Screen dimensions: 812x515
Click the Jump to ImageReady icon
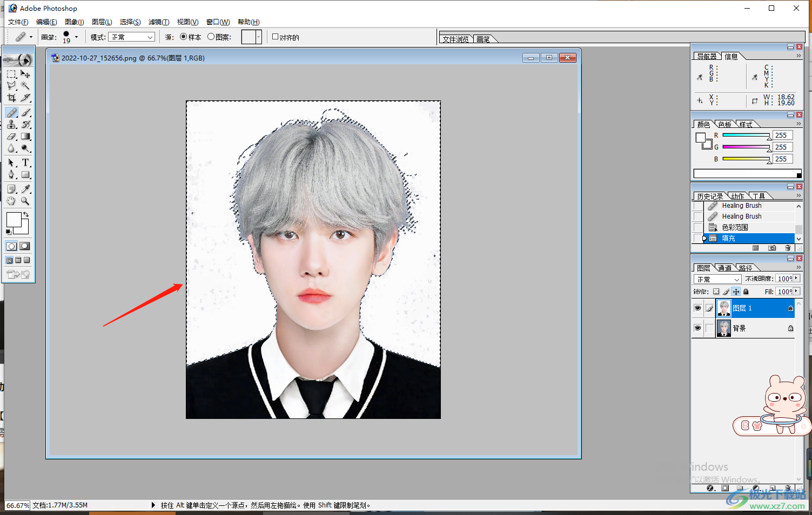pos(18,274)
